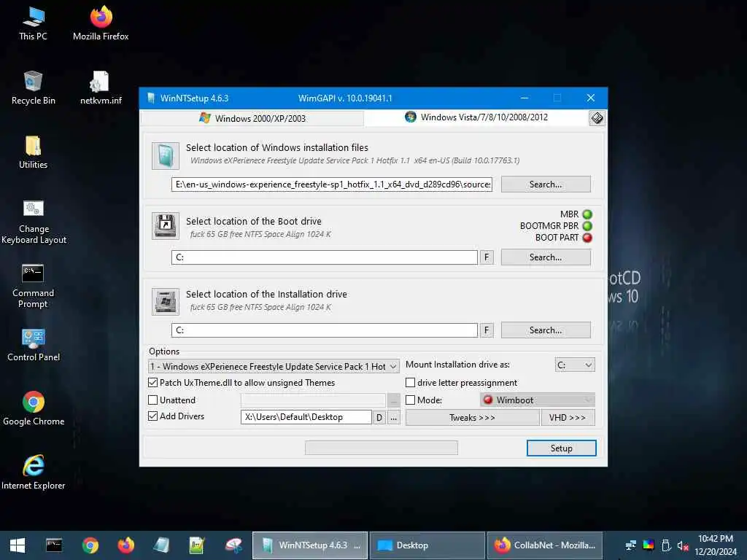The width and height of the screenshot is (747, 560).
Task: Switch to Windows 2000/XP/2003 tab
Action: [252, 118]
